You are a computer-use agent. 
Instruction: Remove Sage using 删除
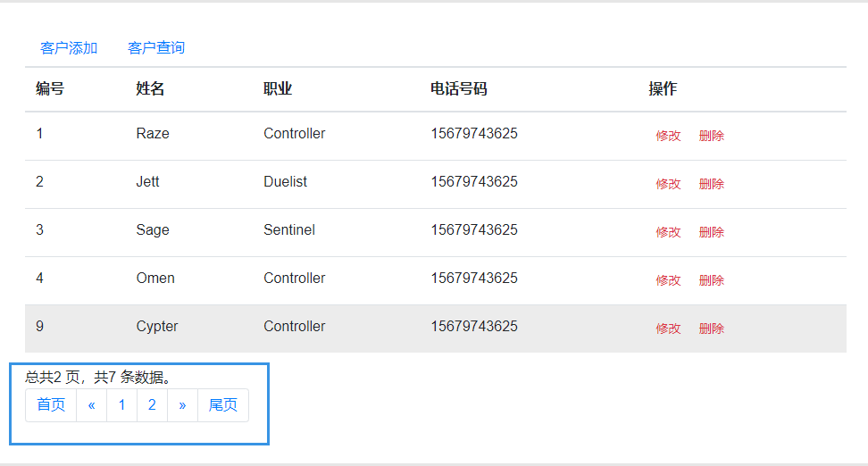[712, 232]
